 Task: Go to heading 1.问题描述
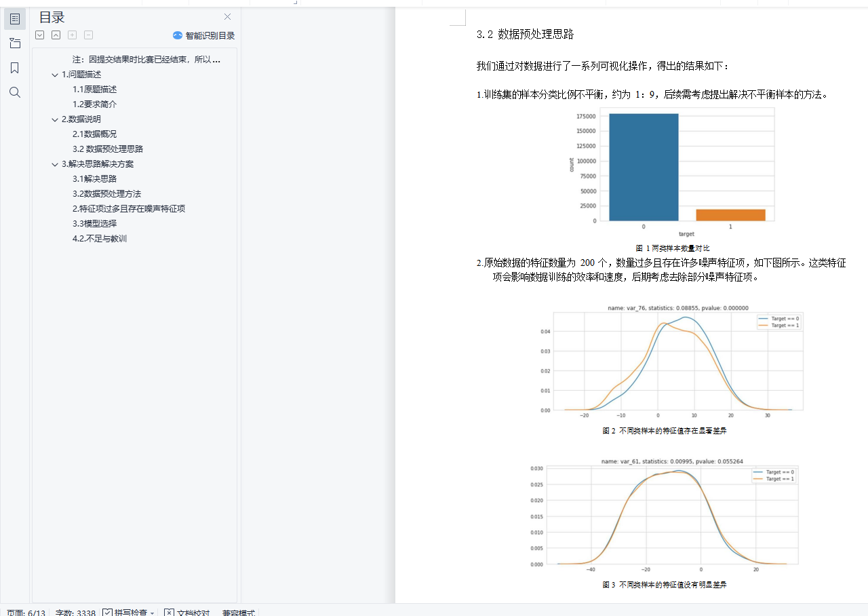point(81,75)
